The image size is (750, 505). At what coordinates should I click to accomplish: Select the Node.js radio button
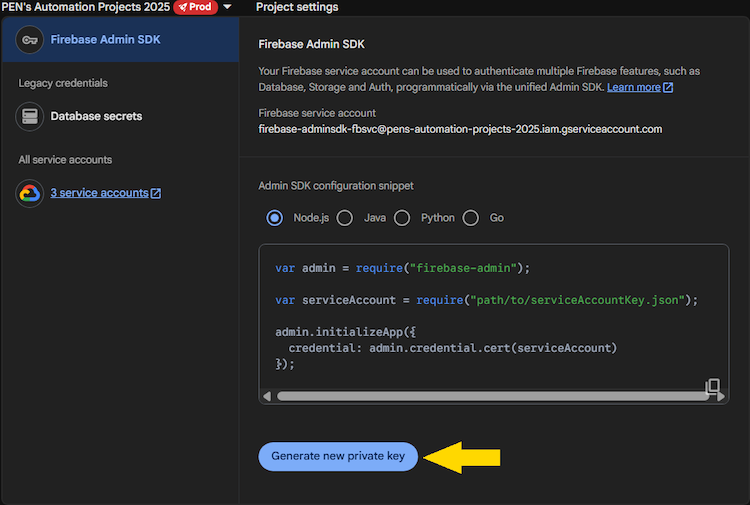pyautogui.click(x=275, y=218)
